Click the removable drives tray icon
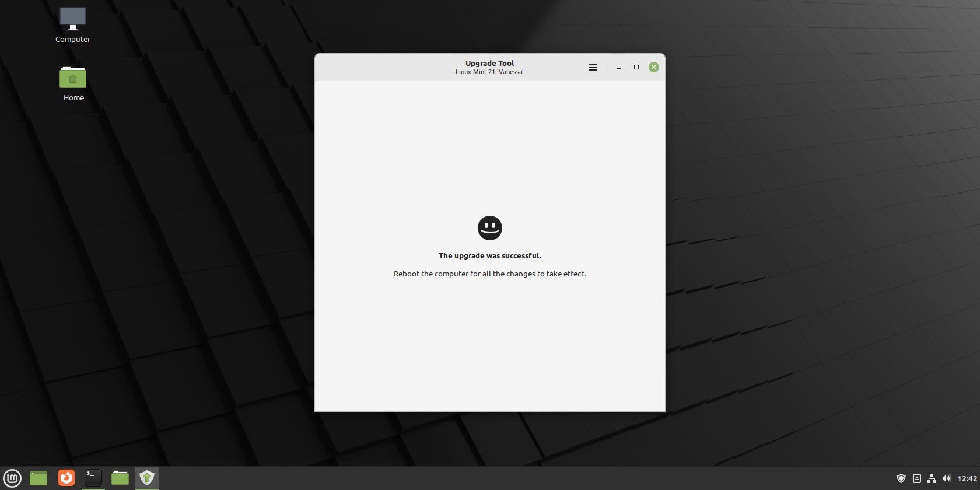 pyautogui.click(x=917, y=478)
